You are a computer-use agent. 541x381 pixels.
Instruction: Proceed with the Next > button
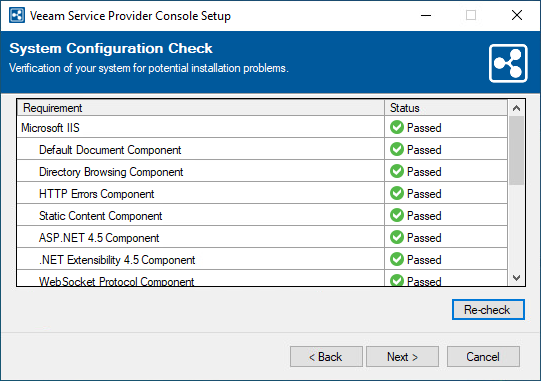click(402, 356)
